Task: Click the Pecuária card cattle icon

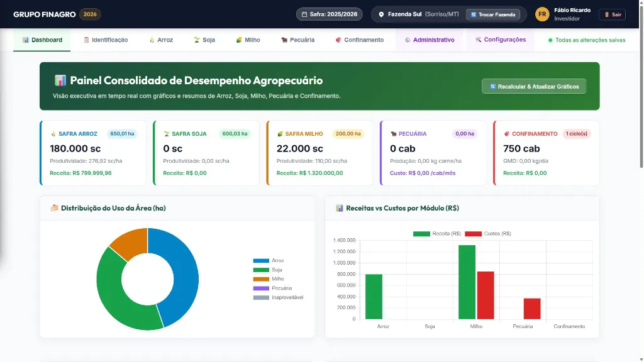Action: click(x=394, y=134)
